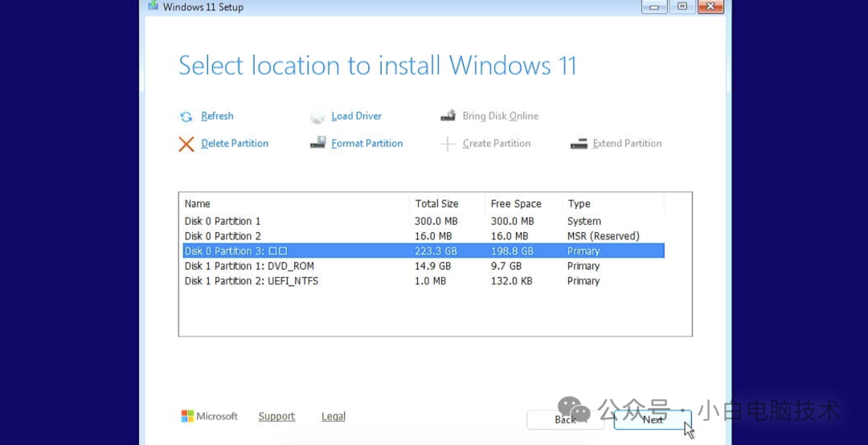Click the Total Size column header
The width and height of the screenshot is (868, 445).
tap(448, 204)
